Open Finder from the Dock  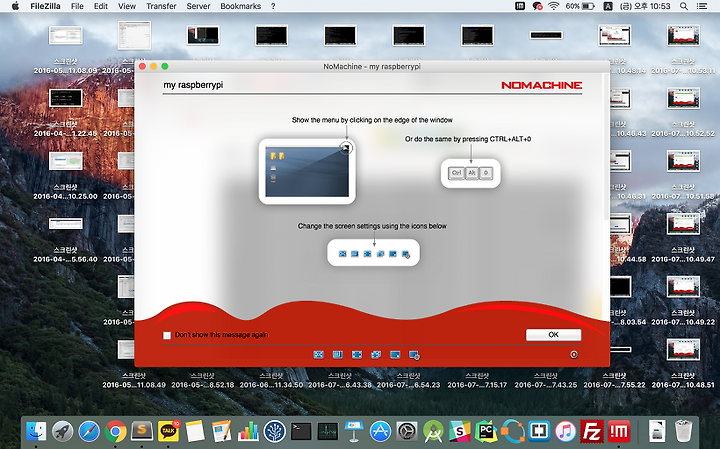36,432
